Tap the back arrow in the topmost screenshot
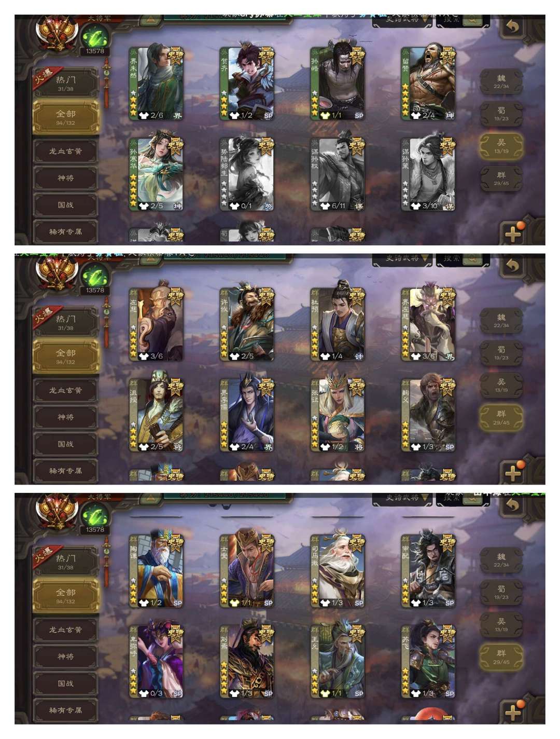The width and height of the screenshot is (560, 739). click(512, 26)
